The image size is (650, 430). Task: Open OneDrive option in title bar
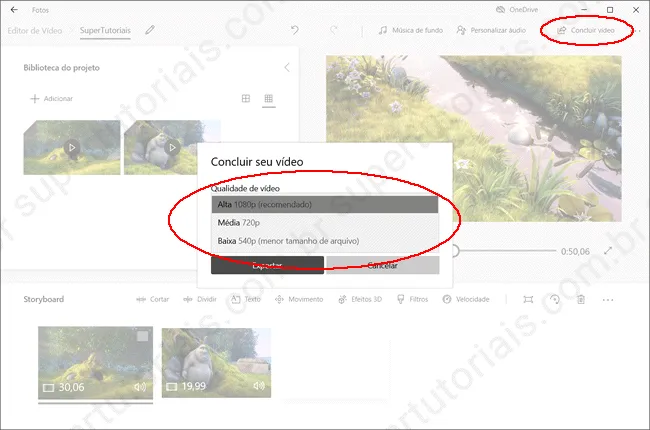pyautogui.click(x=517, y=10)
